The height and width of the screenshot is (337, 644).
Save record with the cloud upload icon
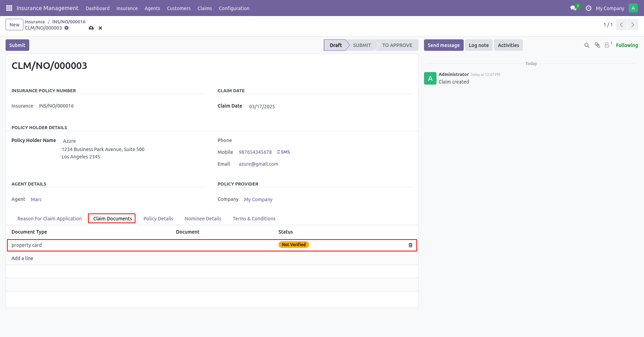pos(91,28)
